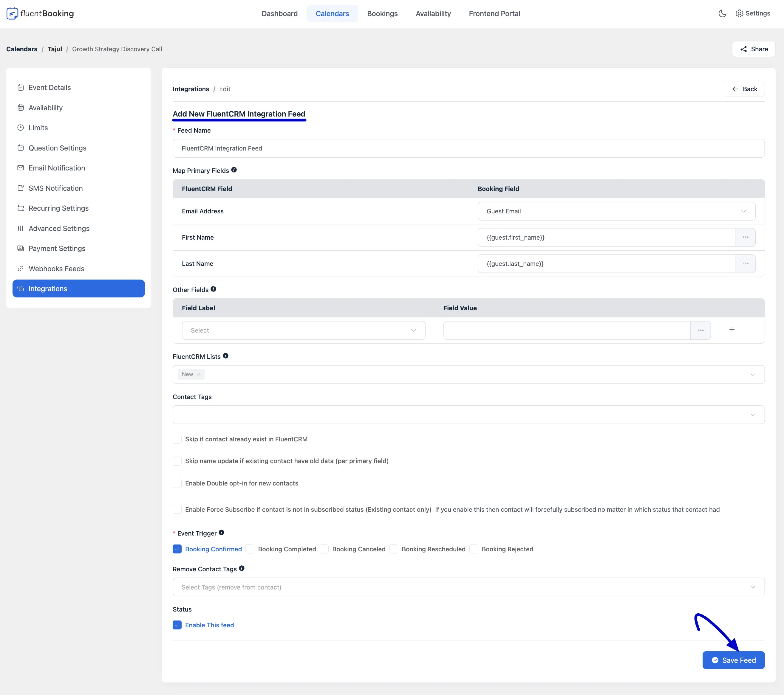Check the Booking Rejected trigger
Viewport: 784px width, 695px height.
(474, 549)
